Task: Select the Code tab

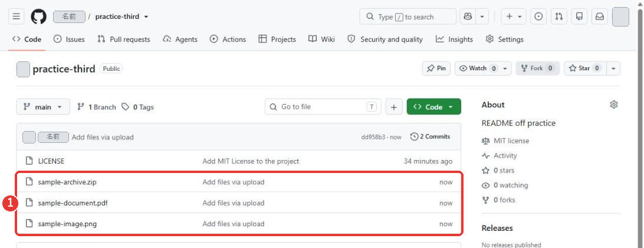Action: 27,39
